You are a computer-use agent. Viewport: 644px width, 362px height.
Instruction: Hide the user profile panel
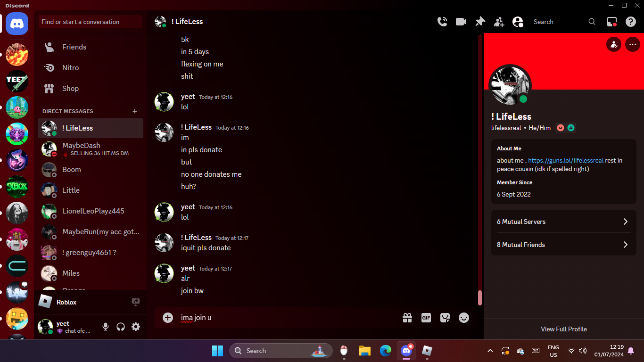[x=518, y=22]
